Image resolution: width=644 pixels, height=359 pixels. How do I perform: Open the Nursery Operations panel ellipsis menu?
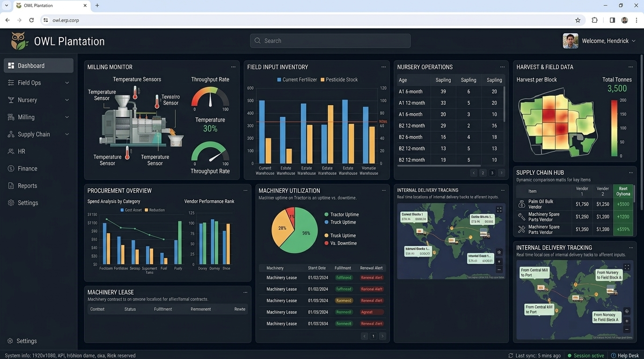(x=502, y=67)
